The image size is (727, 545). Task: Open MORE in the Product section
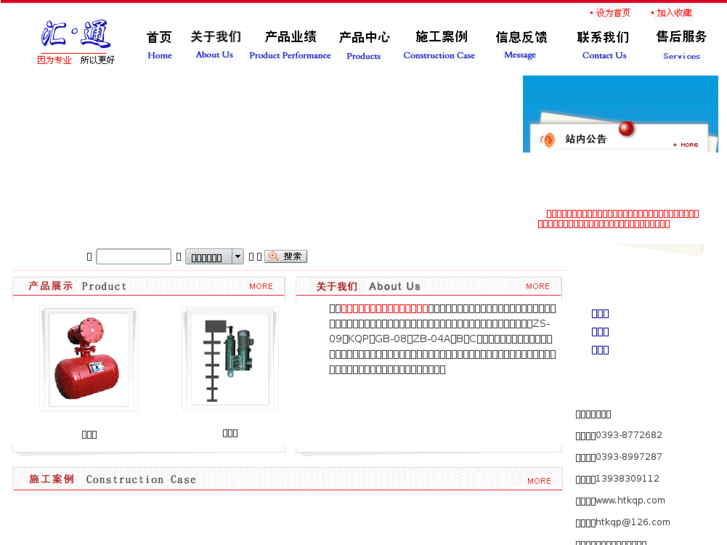point(261,286)
